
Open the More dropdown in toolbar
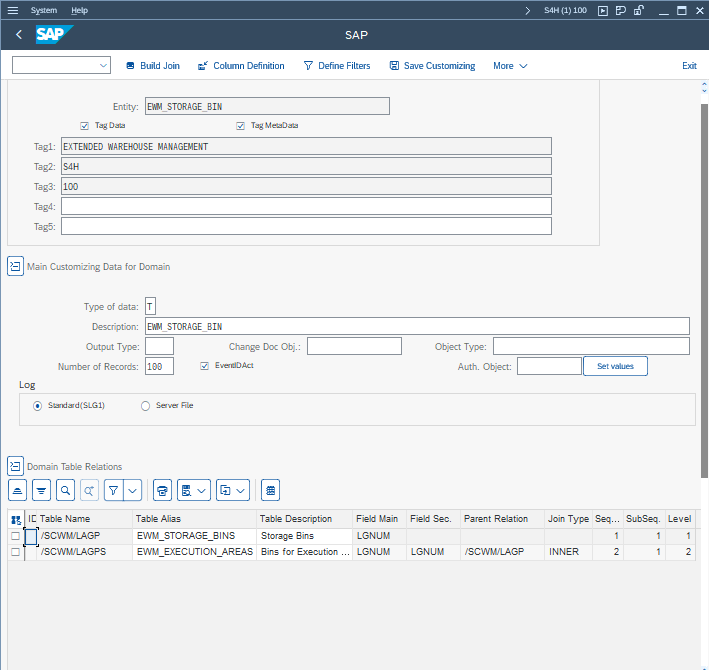coord(510,66)
